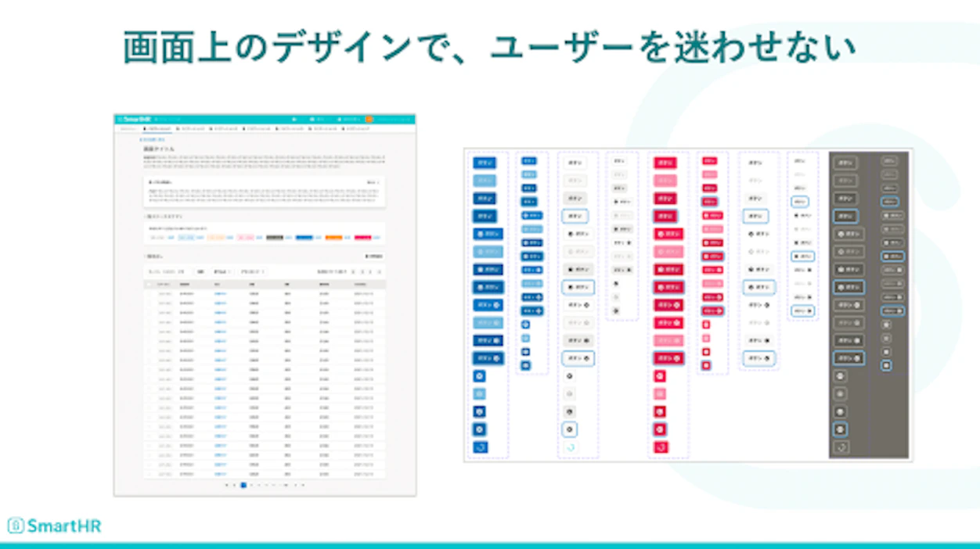
Task: Click the dark grey status label swatch
Action: (274, 237)
